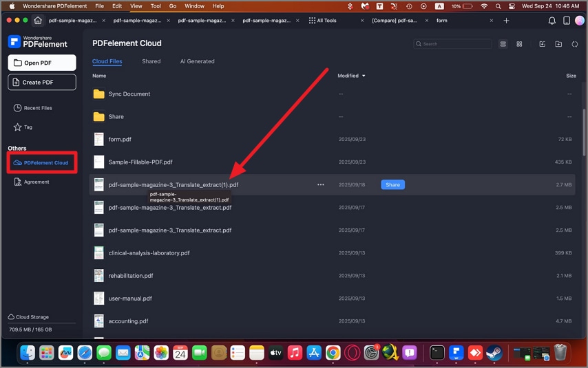Click the blue Share button
The height and width of the screenshot is (368, 588).
[x=392, y=185]
